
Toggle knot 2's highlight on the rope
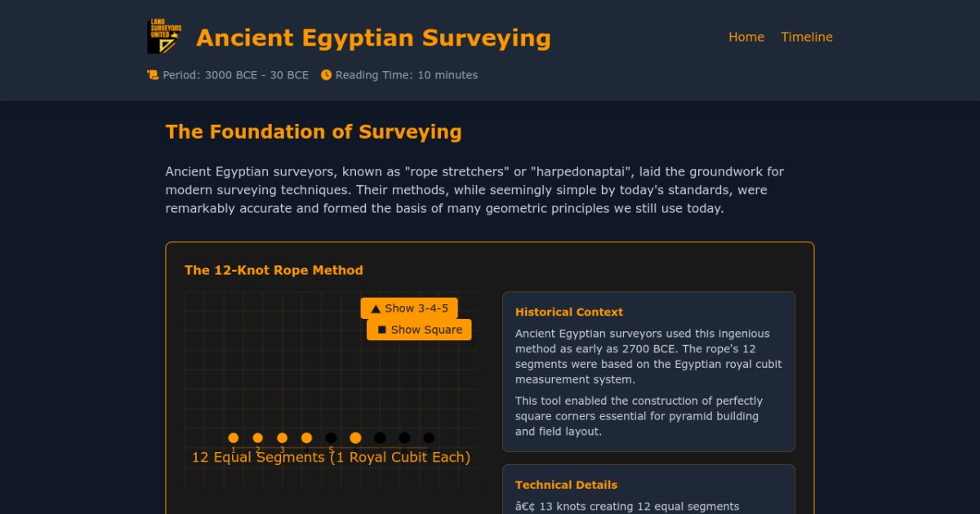tap(257, 438)
